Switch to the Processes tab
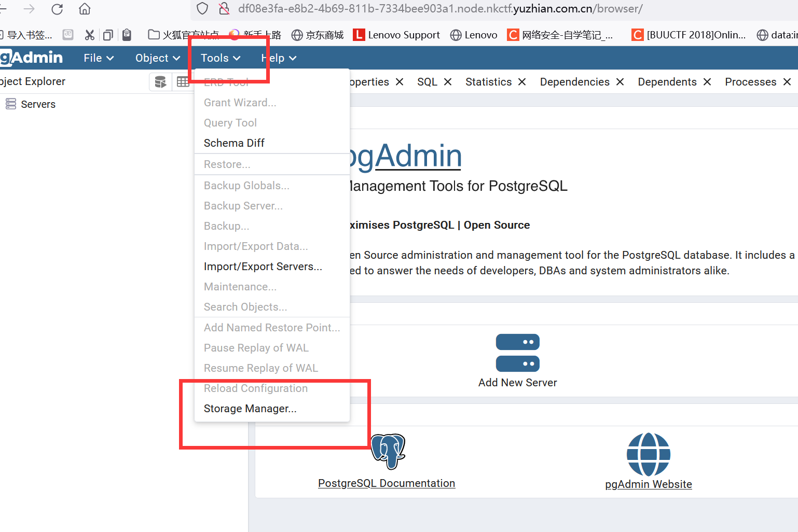This screenshot has width=798, height=532. pyautogui.click(x=750, y=82)
